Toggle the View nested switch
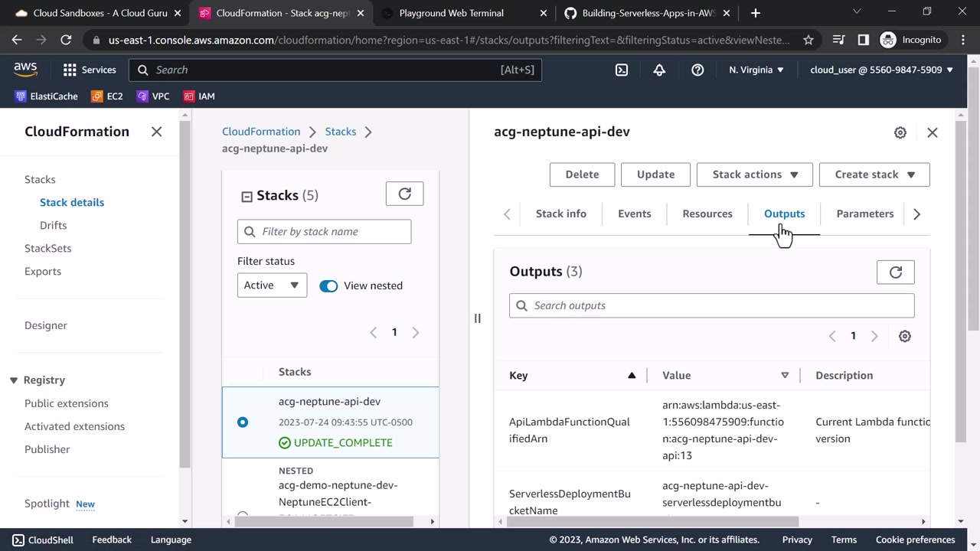The image size is (980, 551). tap(328, 285)
